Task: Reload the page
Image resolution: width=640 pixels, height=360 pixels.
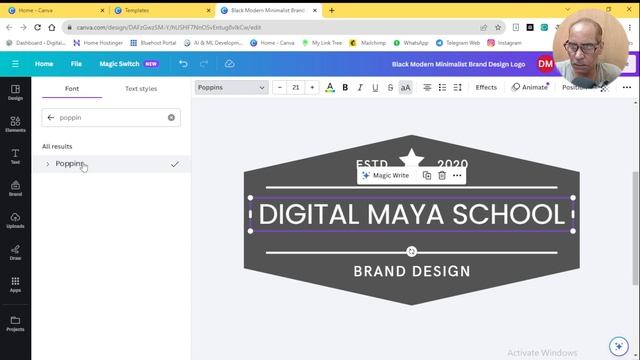Action: (x=38, y=27)
